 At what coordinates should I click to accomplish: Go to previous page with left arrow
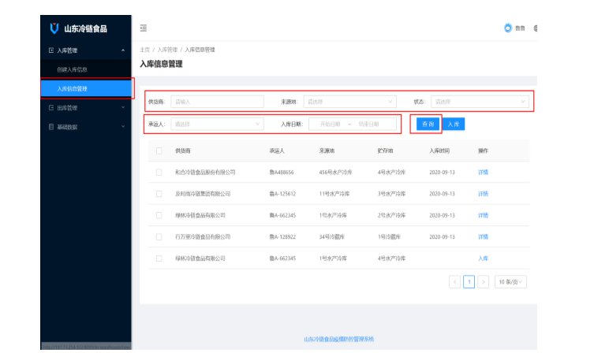[x=454, y=281]
